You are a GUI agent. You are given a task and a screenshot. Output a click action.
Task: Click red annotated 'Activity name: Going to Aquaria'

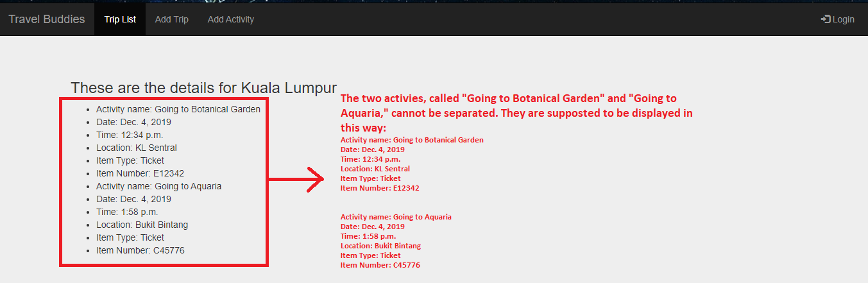[x=396, y=217]
